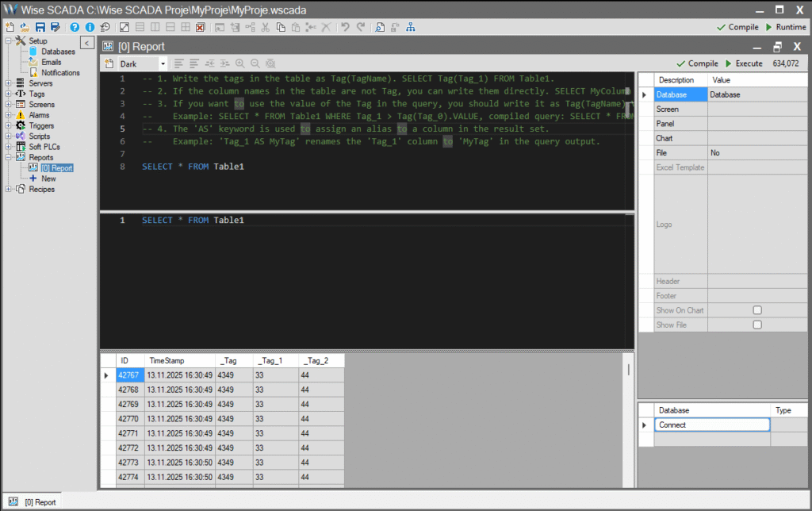Image resolution: width=812 pixels, height=511 pixels.
Task: Check the Show File checkbox
Action: tap(757, 324)
